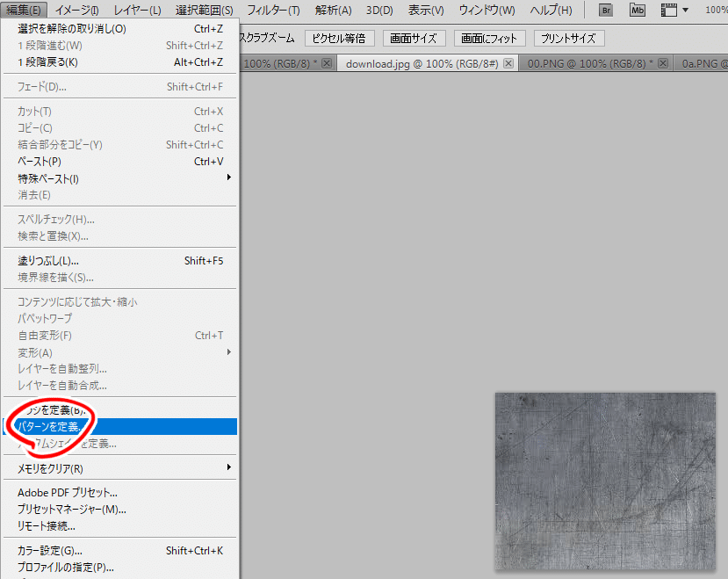This screenshot has height=579, width=728.
Task: Close the 00.PNG document tab
Action: click(x=663, y=63)
